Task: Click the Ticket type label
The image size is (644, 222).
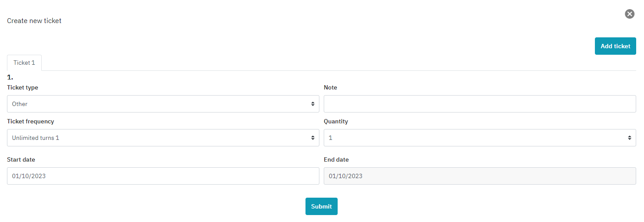Action: pyautogui.click(x=23, y=87)
